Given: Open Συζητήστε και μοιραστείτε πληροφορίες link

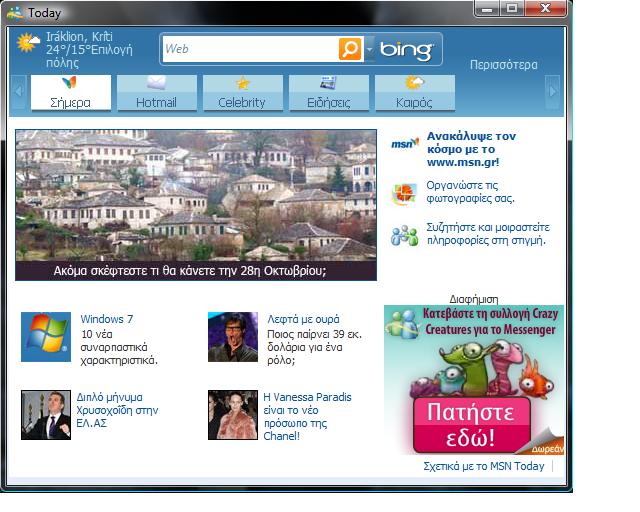Looking at the screenshot, I should click(x=488, y=234).
